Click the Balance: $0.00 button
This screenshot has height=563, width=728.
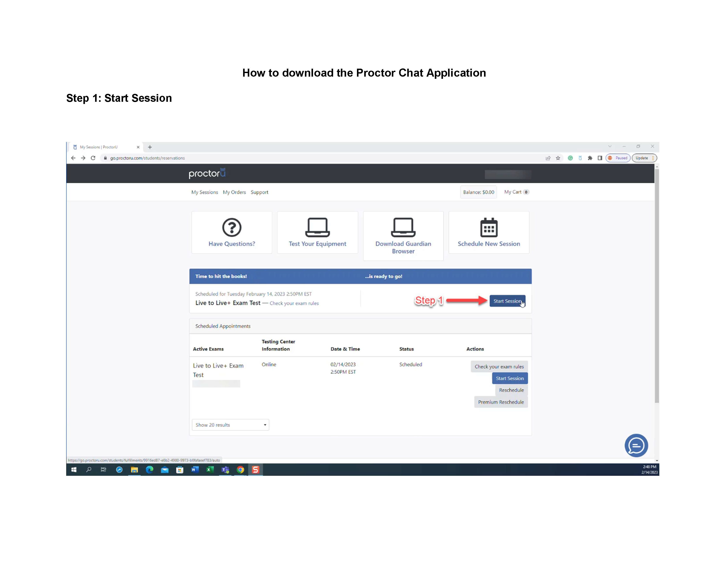(478, 192)
